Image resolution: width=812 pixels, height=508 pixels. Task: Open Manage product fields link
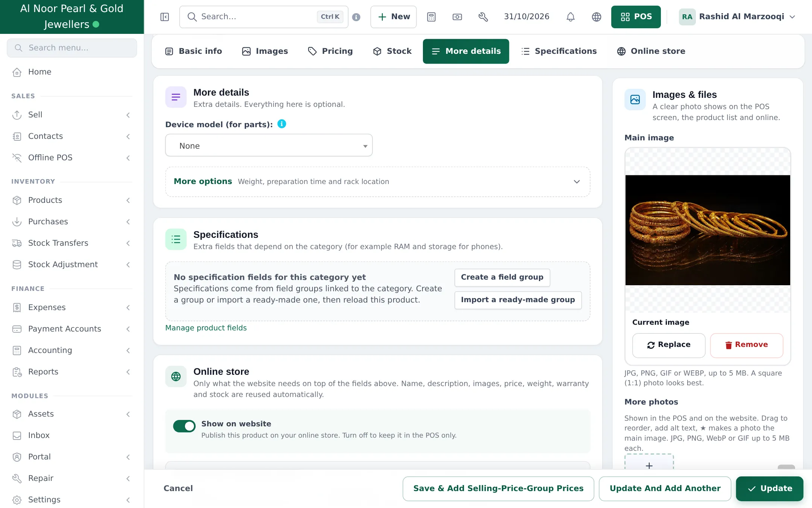(x=206, y=328)
